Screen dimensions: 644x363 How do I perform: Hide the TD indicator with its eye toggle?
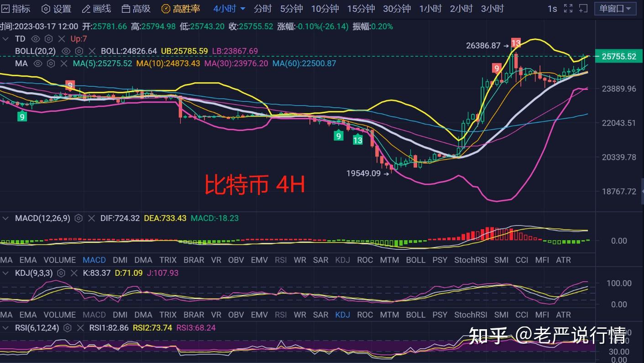click(x=36, y=39)
